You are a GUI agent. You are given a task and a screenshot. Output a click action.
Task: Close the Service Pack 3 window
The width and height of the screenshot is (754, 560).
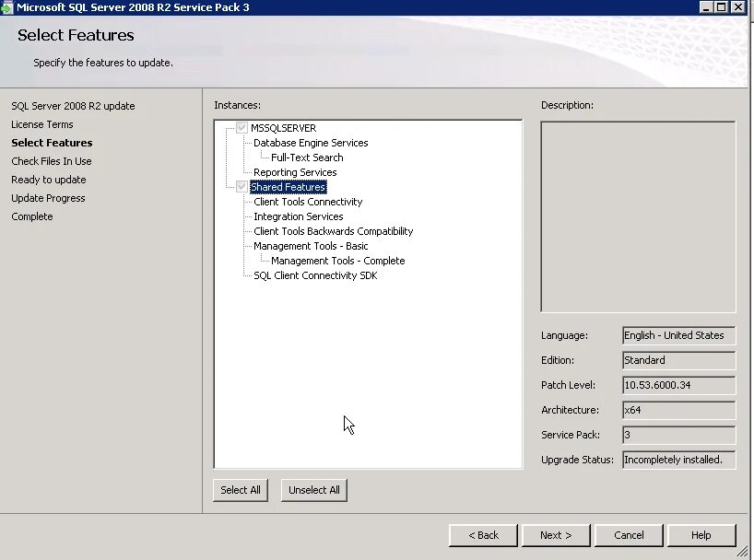737,7
